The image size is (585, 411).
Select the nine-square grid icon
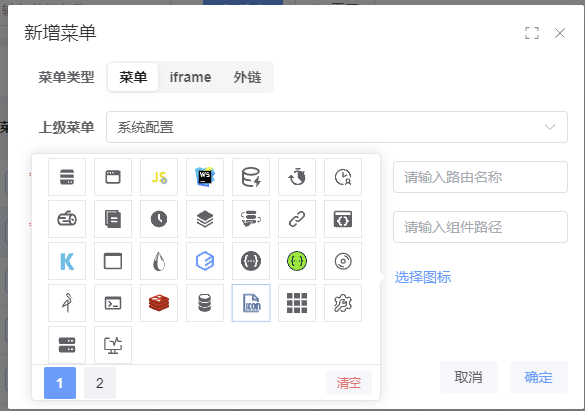(297, 303)
